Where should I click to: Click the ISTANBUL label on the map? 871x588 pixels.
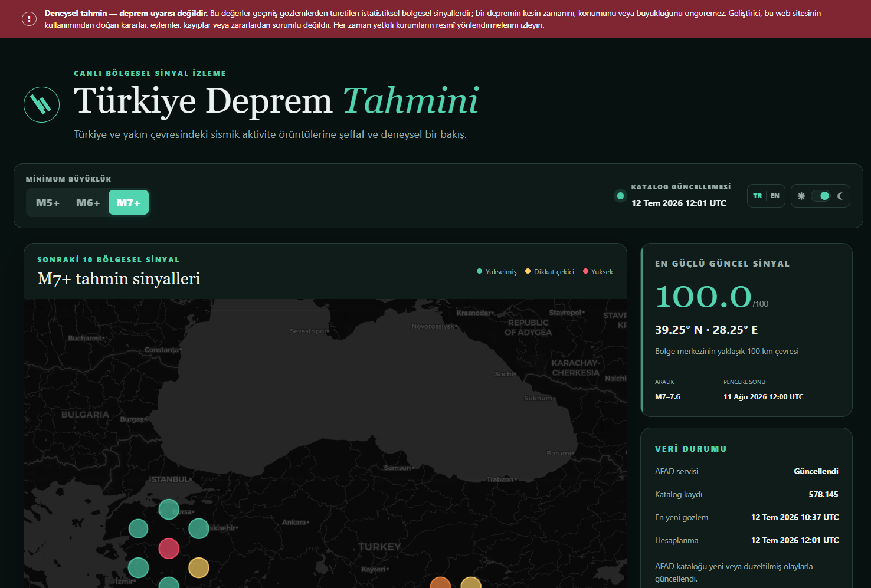coord(169,479)
